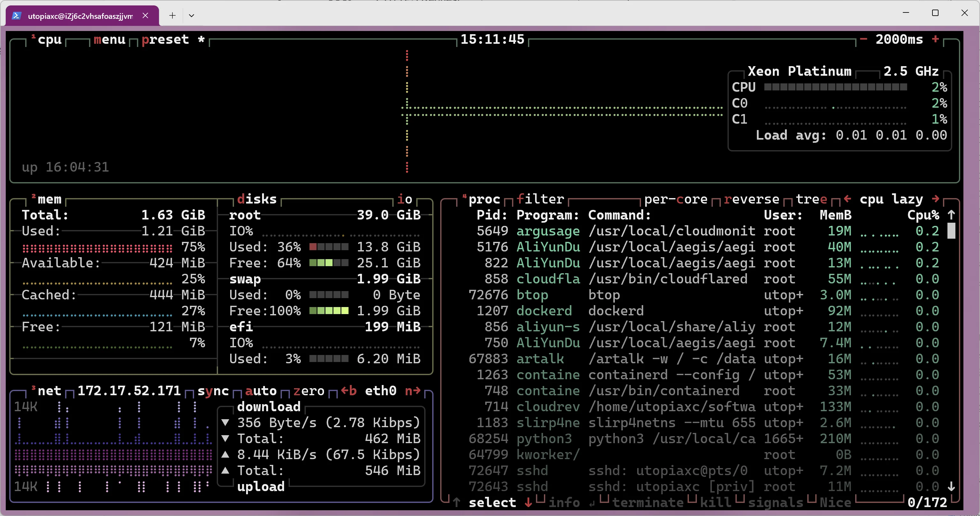Viewport: 980px width, 516px height.
Task: Open the process filter field
Action: click(x=540, y=199)
